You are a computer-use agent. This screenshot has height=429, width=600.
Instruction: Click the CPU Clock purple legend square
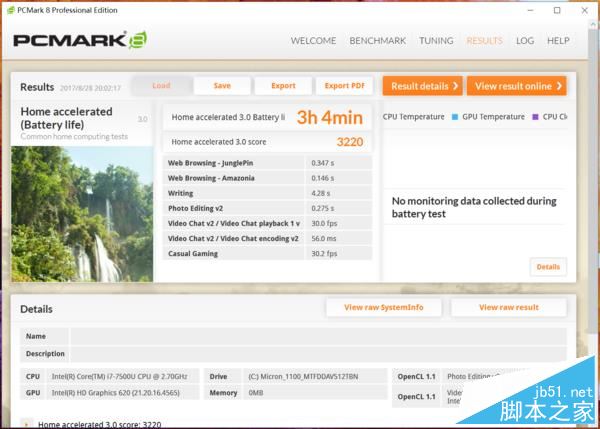[535, 117]
